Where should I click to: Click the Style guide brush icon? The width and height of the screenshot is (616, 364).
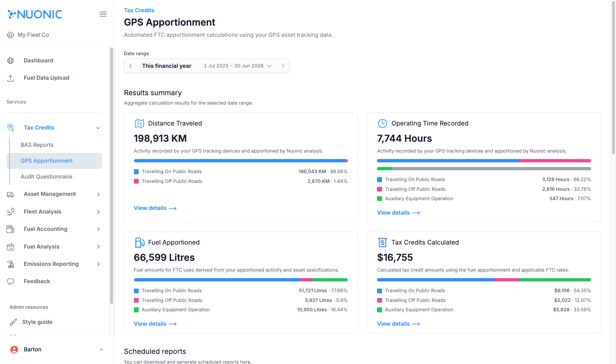(13, 322)
